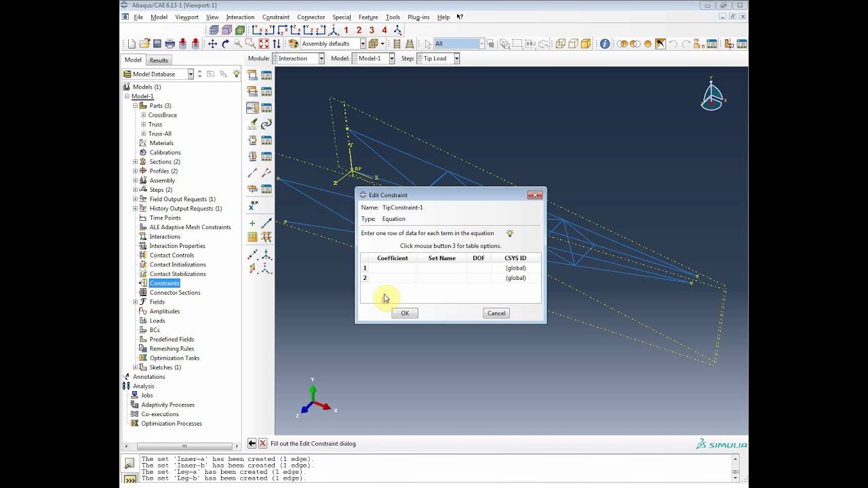Open a model database file

click(144, 43)
